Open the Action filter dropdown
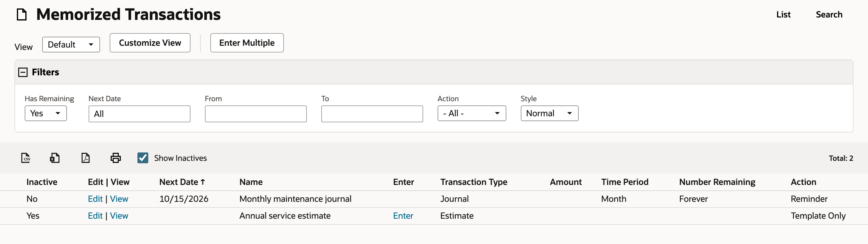Viewport: 868px width, 244px height. pos(472,113)
